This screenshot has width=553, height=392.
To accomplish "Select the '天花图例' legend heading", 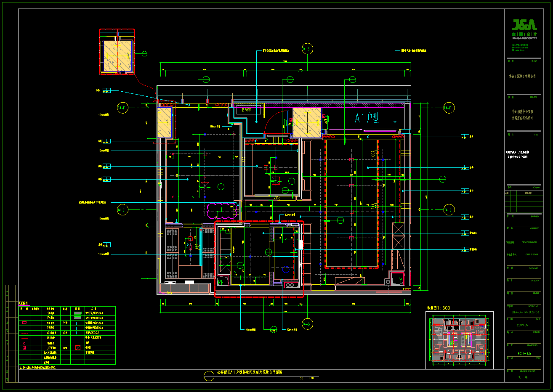I will [24, 303].
